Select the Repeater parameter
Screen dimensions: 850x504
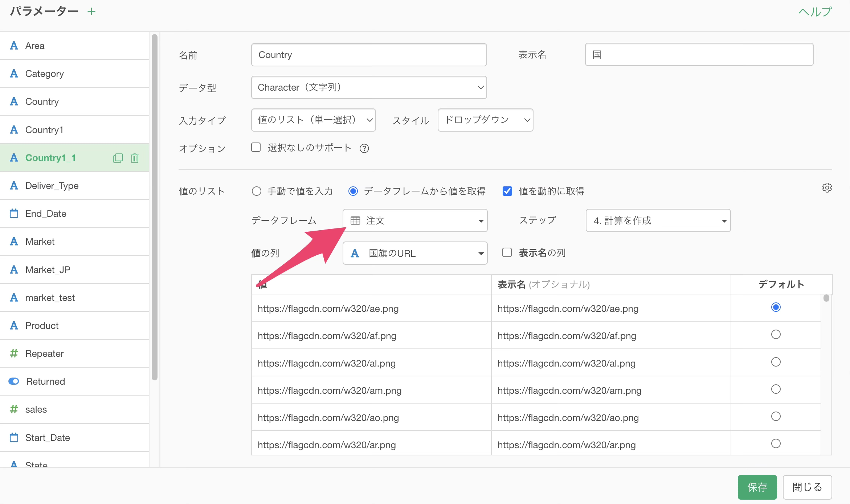click(x=74, y=354)
